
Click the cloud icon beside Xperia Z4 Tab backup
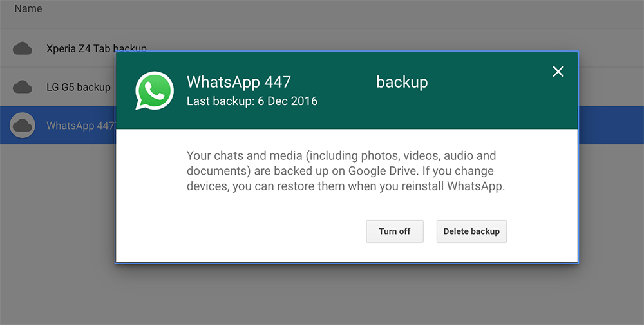(x=23, y=48)
